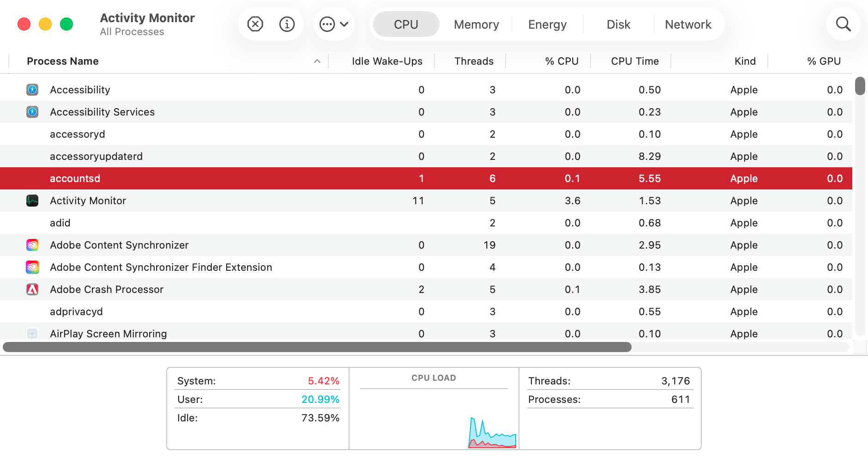Click the selected accountsd row

[426, 178]
